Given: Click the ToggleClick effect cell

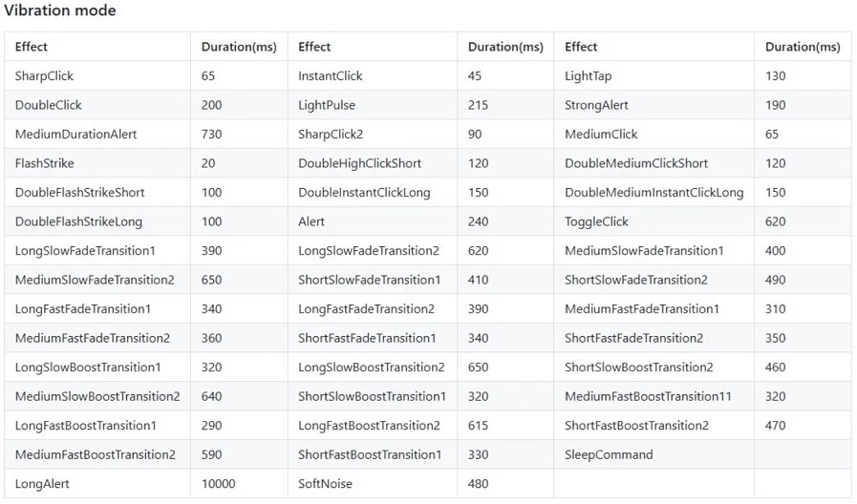Looking at the screenshot, I should click(597, 221).
